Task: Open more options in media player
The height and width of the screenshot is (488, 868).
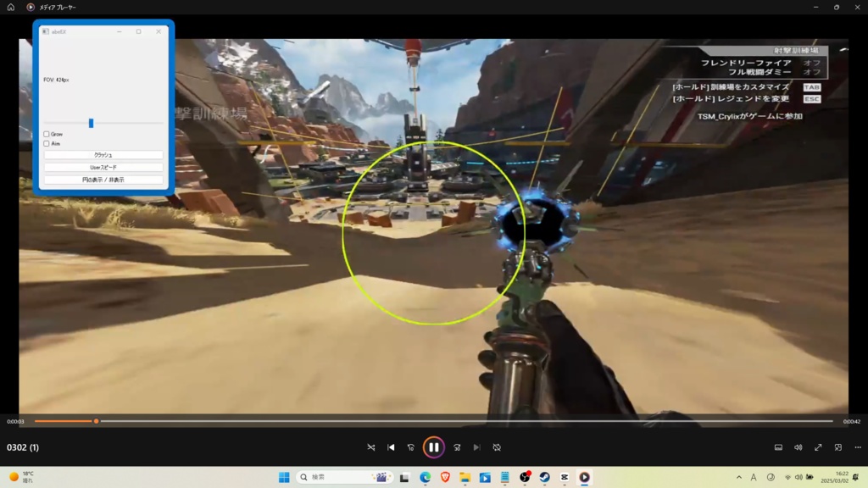Action: pos(858,447)
